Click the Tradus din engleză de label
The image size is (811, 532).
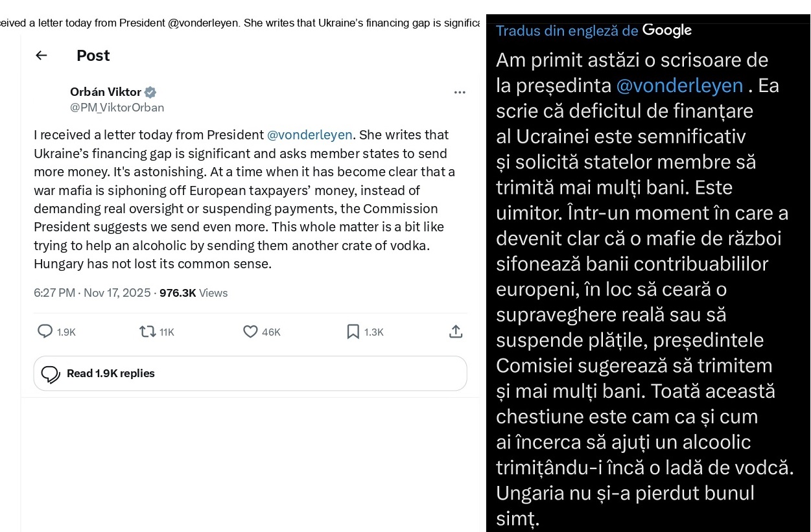[x=567, y=30]
